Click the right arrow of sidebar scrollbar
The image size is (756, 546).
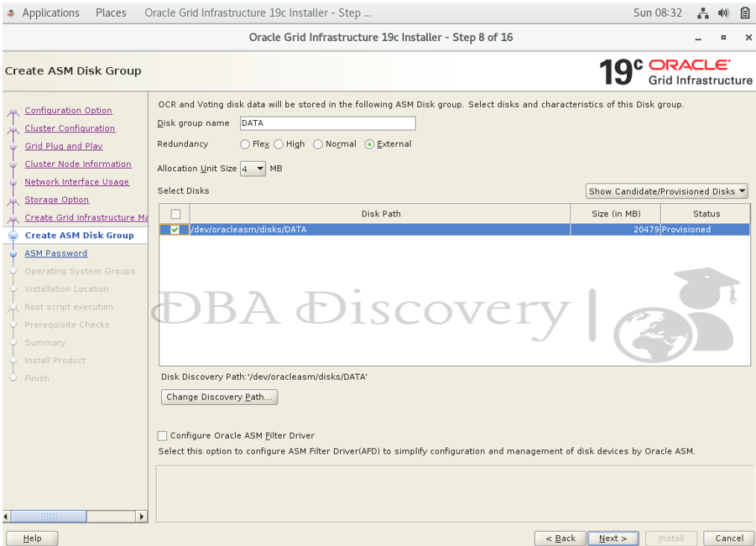click(141, 517)
